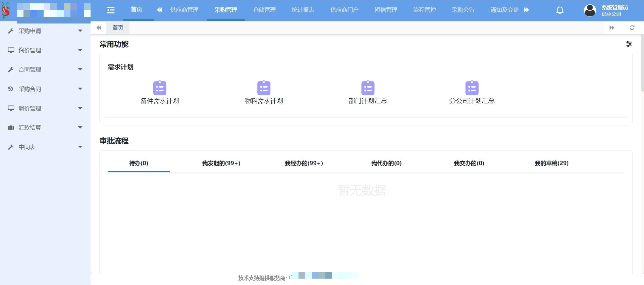This screenshot has height=285, width=644.
Task: Open 供应商门户 top menu
Action: point(344,10)
